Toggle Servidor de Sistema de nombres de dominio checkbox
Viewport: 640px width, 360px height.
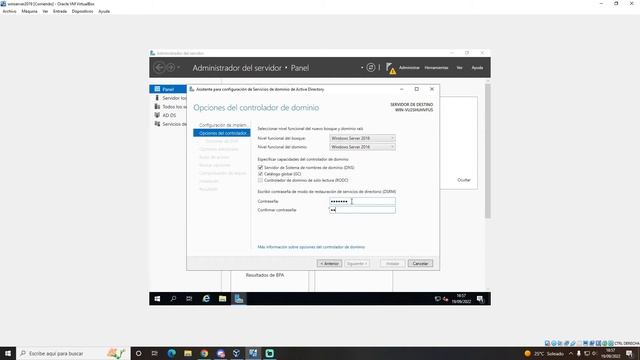pyautogui.click(x=260, y=168)
